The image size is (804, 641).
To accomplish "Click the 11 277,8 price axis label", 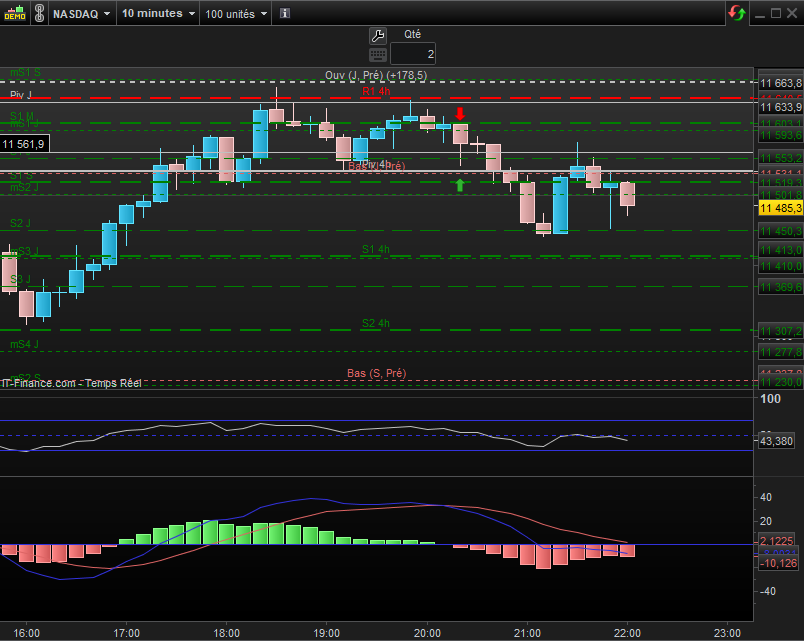I will point(781,352).
